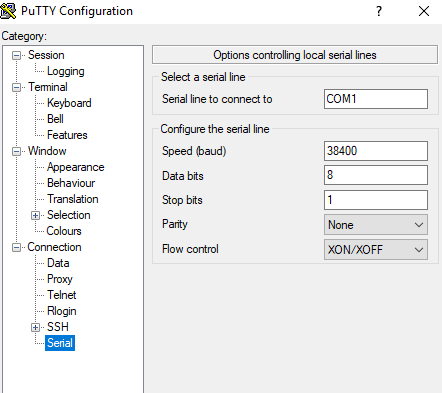Viewport: 442px width, 393px height.
Task: Click the Data bits field
Action: [376, 175]
